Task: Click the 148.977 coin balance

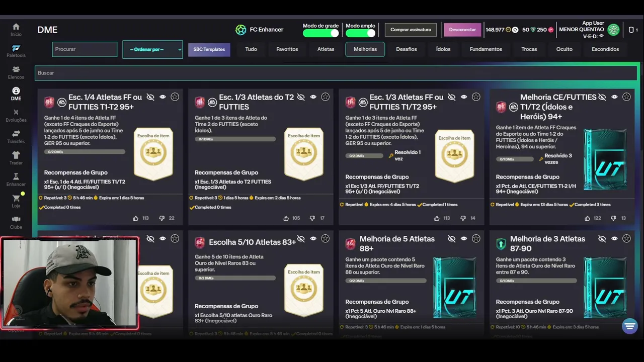Action: click(495, 30)
